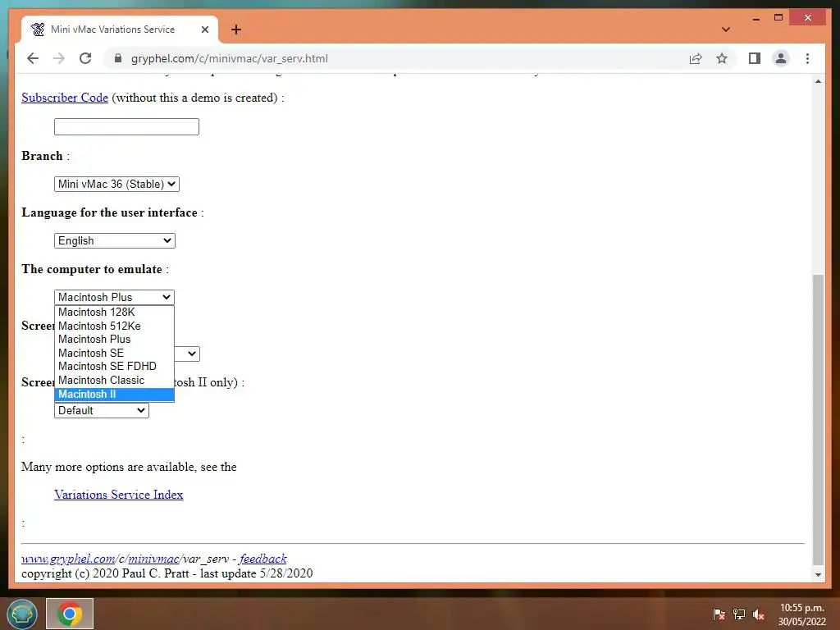This screenshot has height=630, width=840.
Task: Collapse the computer to emulate dropdown
Action: [x=114, y=297]
